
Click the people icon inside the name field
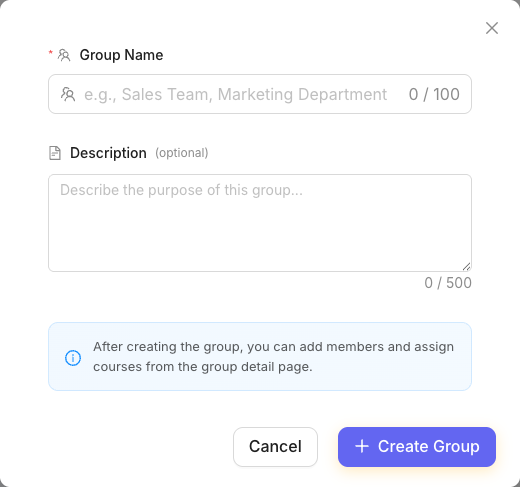68,94
